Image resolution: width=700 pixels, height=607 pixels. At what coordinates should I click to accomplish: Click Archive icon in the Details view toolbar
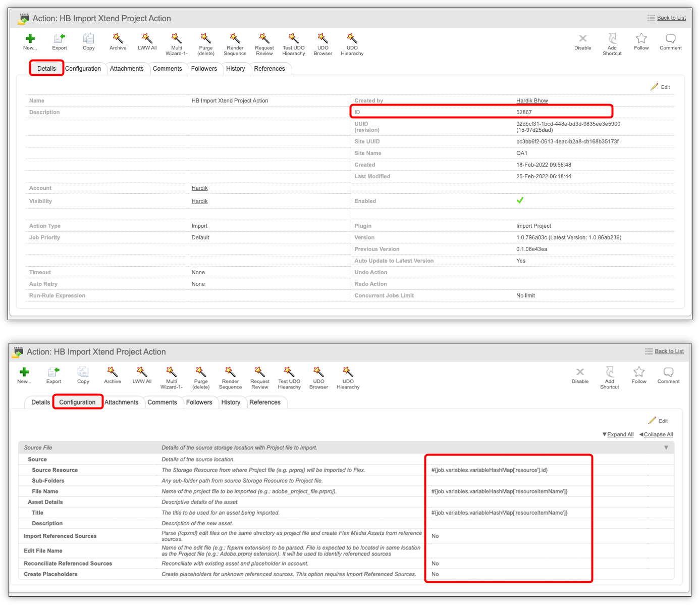[118, 39]
